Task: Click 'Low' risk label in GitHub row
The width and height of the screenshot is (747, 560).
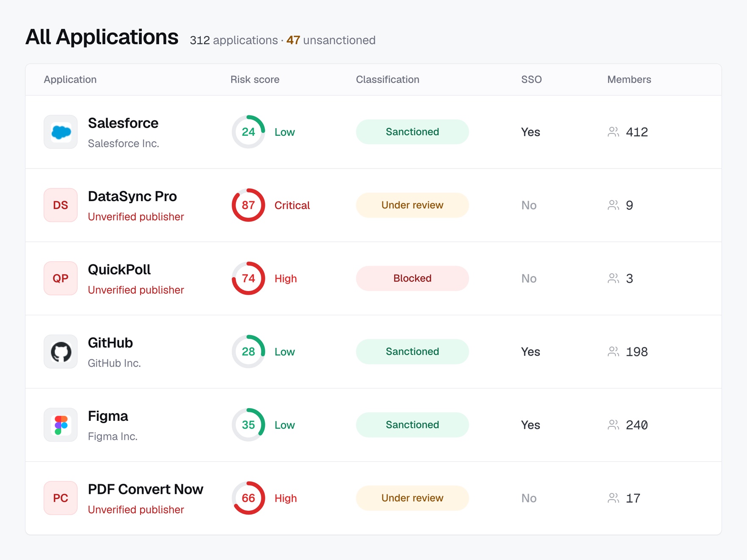Action: pos(284,352)
